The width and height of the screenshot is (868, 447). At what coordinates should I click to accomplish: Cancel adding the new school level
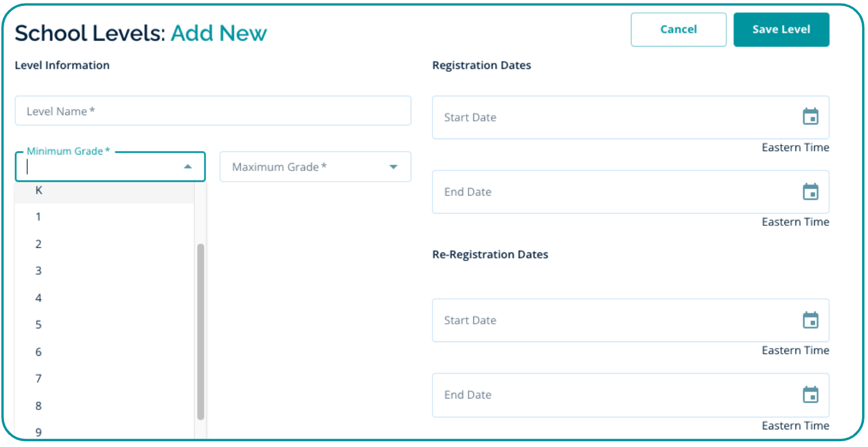[x=678, y=29]
